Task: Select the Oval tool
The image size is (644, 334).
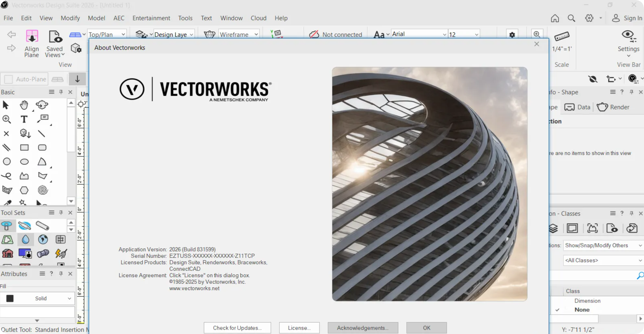Action: coord(24,162)
